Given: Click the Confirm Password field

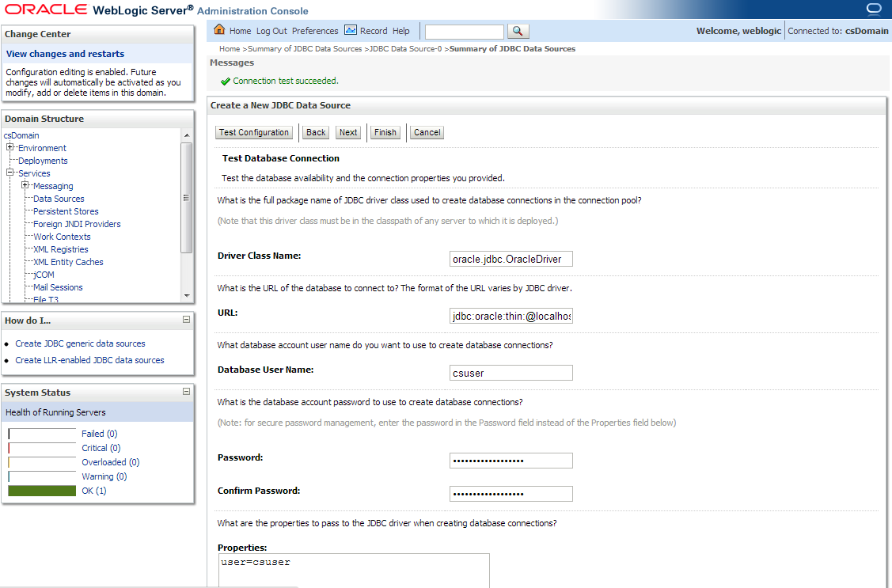Looking at the screenshot, I should 511,494.
